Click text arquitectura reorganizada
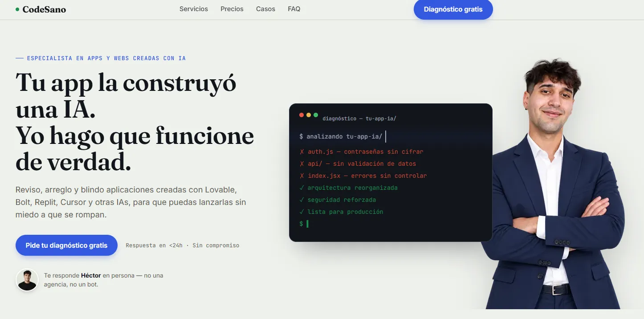644x319 pixels. point(353,188)
